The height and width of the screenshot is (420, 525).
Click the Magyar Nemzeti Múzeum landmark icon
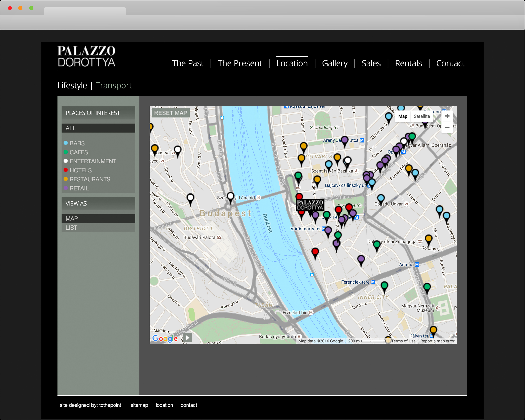tap(438, 308)
